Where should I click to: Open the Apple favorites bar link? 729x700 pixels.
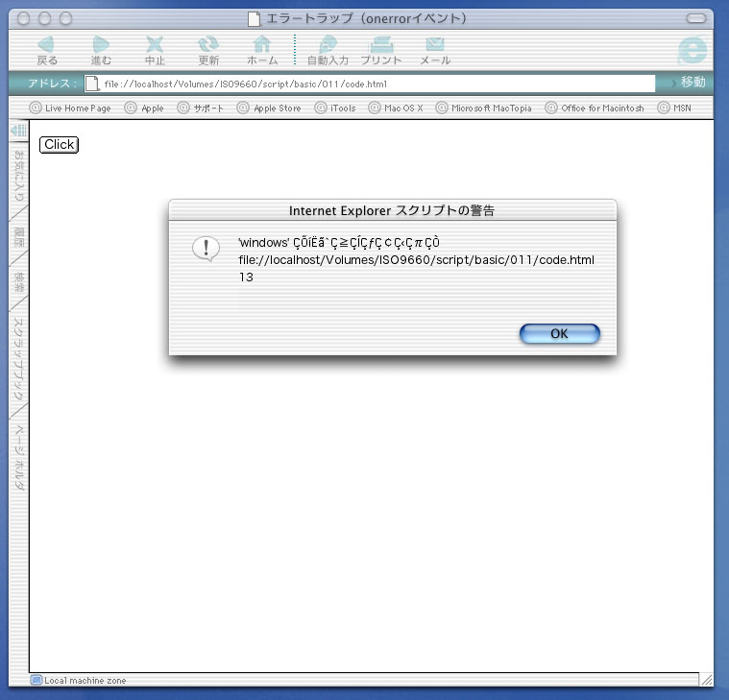coord(145,108)
